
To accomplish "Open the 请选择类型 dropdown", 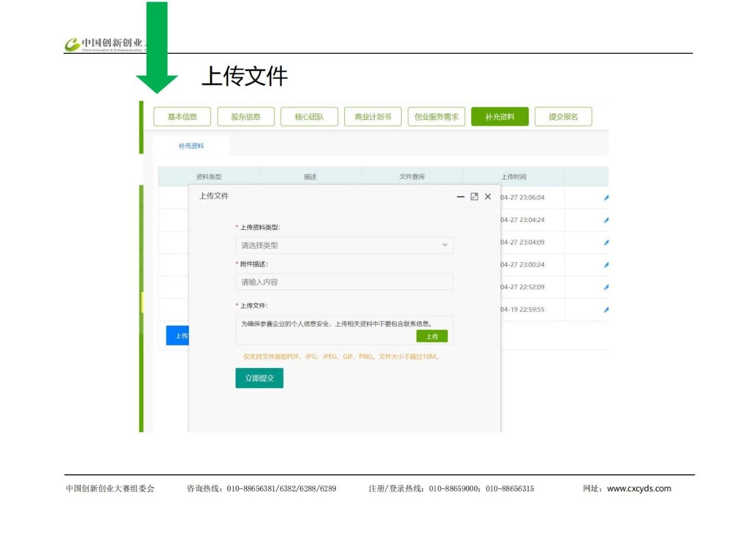I will click(344, 246).
